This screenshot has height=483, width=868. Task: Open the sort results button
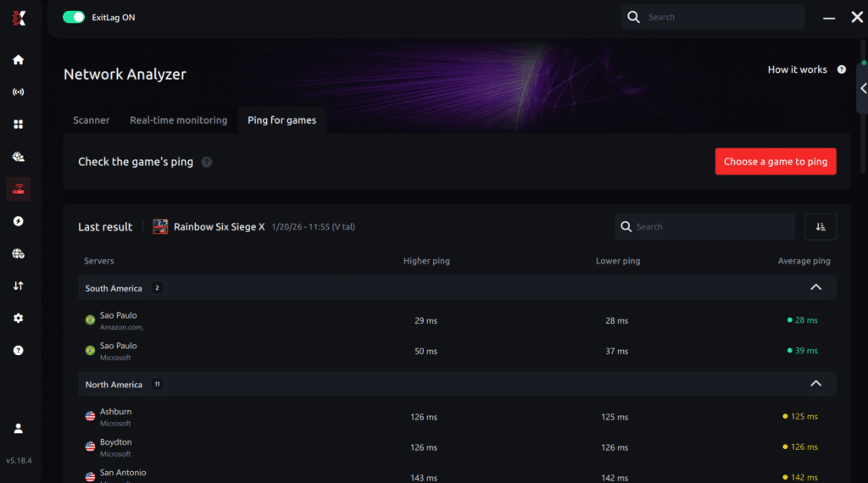tap(820, 226)
